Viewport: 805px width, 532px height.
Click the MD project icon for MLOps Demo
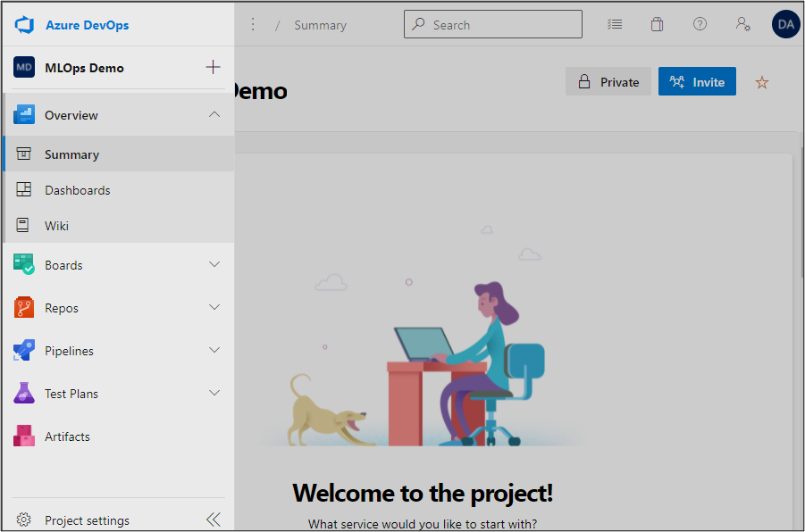[24, 67]
